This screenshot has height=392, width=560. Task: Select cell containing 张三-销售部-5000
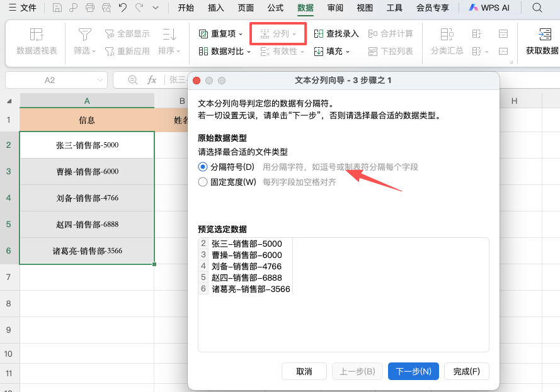point(87,145)
